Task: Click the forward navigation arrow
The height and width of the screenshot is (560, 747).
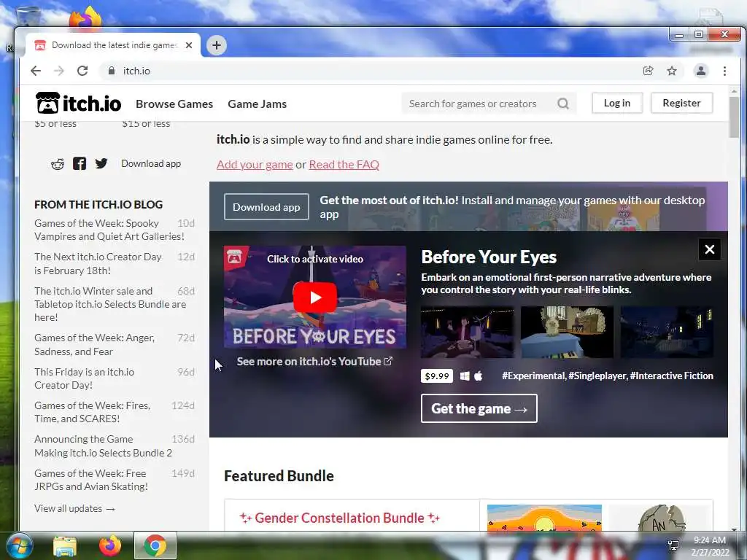Action: pos(58,71)
